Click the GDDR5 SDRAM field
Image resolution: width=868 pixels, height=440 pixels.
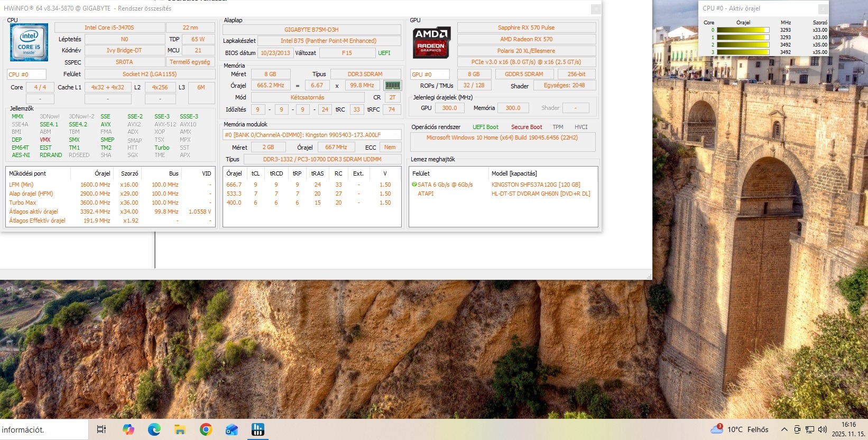click(524, 74)
